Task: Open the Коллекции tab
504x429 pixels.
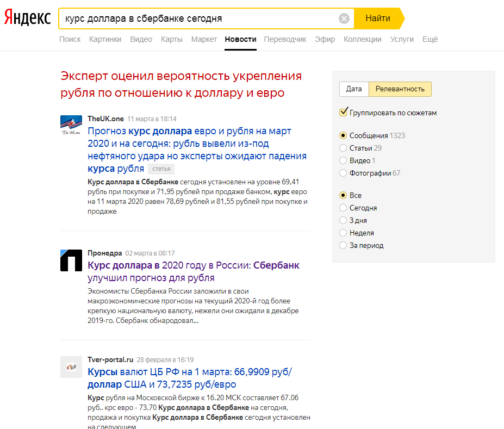Action: click(363, 39)
